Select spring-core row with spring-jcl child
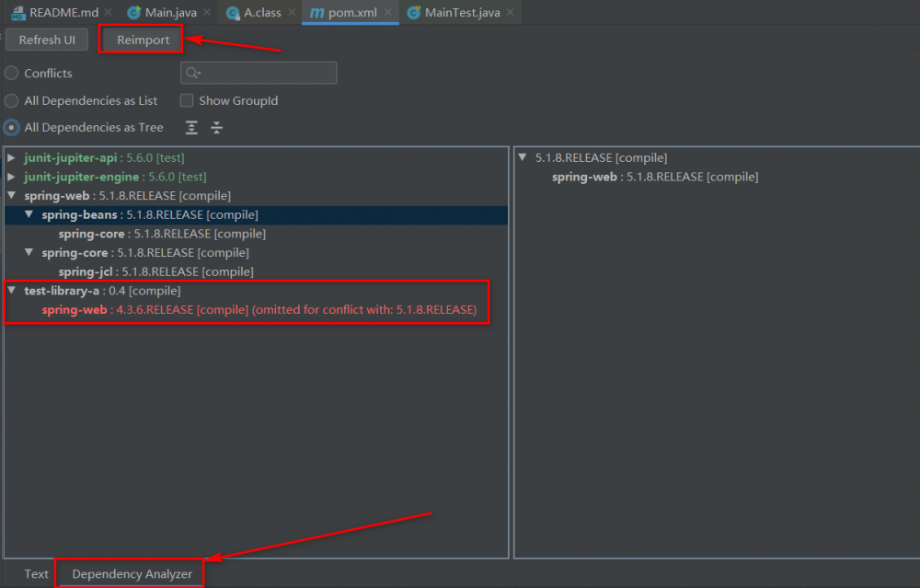This screenshot has height=588, width=920. coord(256,252)
